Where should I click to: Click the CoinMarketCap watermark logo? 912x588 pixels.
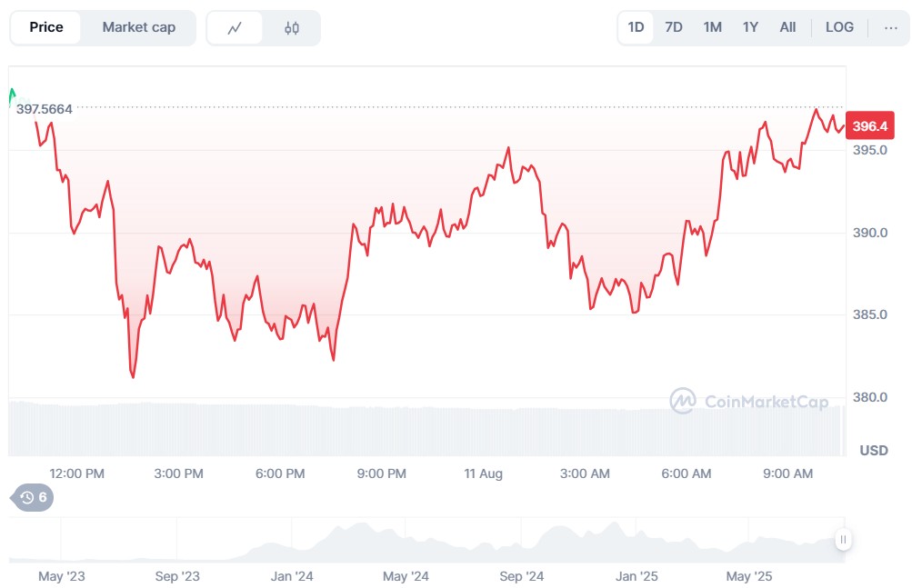click(748, 401)
